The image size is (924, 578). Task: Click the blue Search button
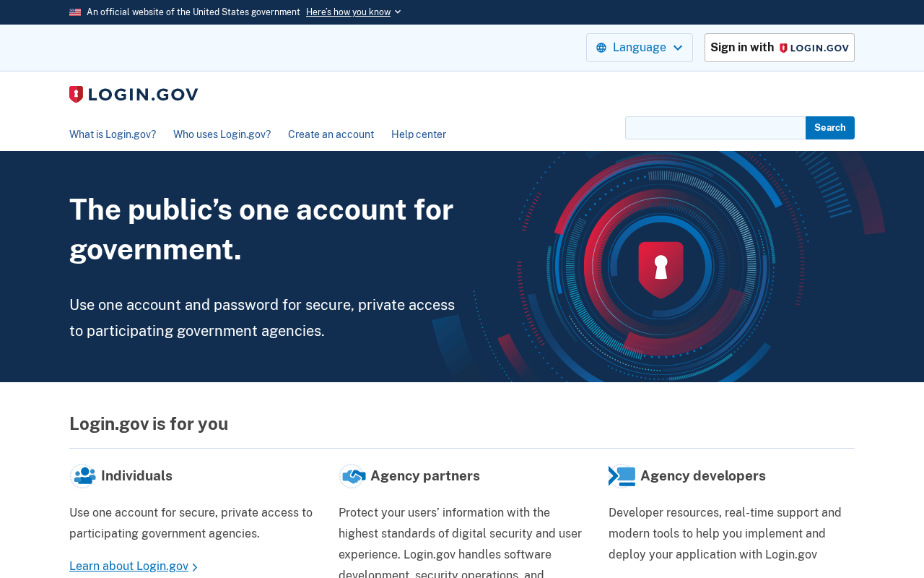tap(830, 128)
